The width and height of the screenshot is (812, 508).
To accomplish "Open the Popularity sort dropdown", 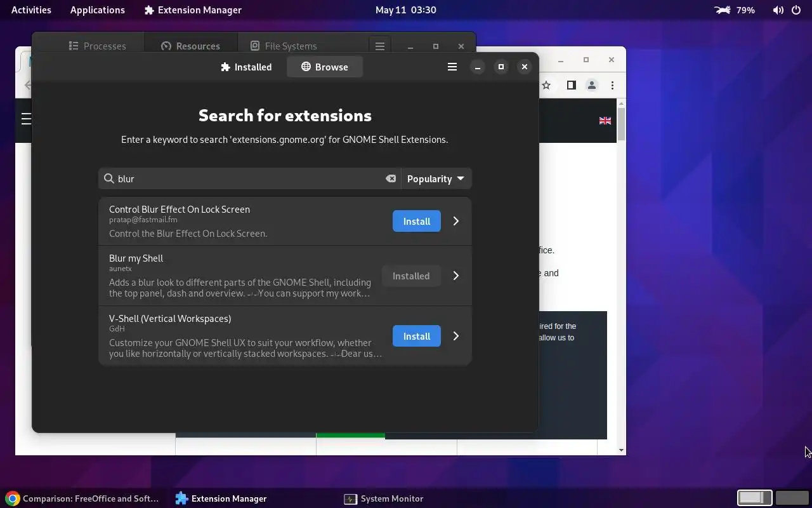I will [436, 178].
